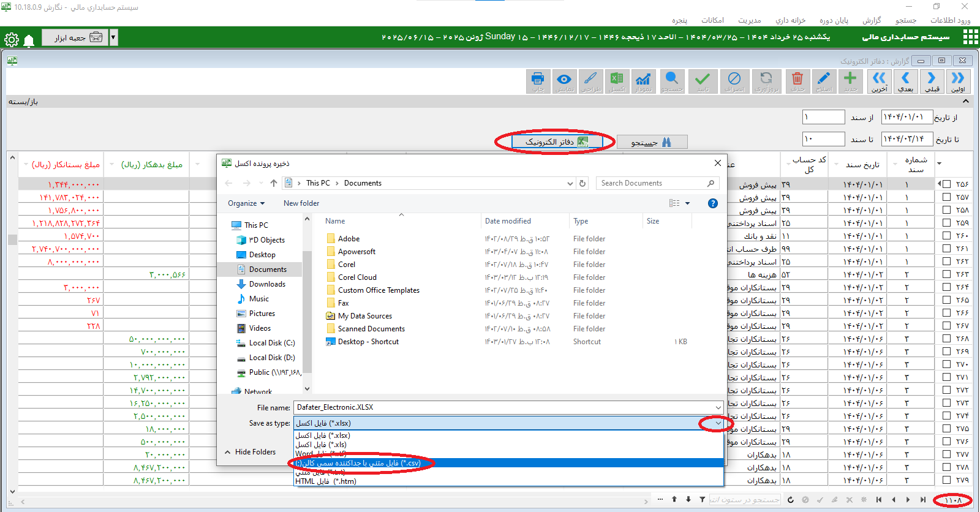
Task: Click the display (نمایش) eye icon
Action: coord(564,81)
